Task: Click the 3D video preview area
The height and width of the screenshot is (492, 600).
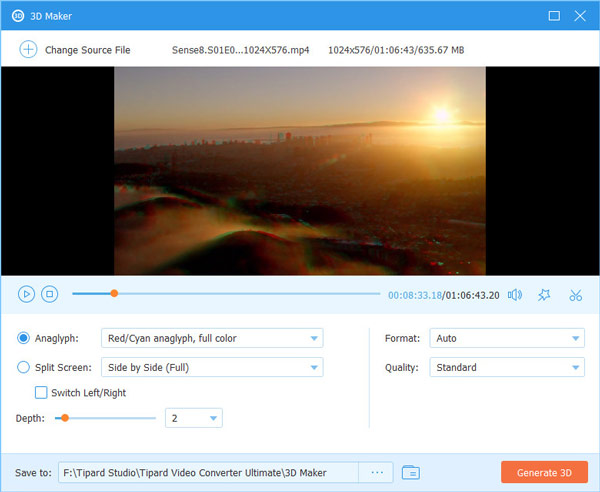Action: 300,171
